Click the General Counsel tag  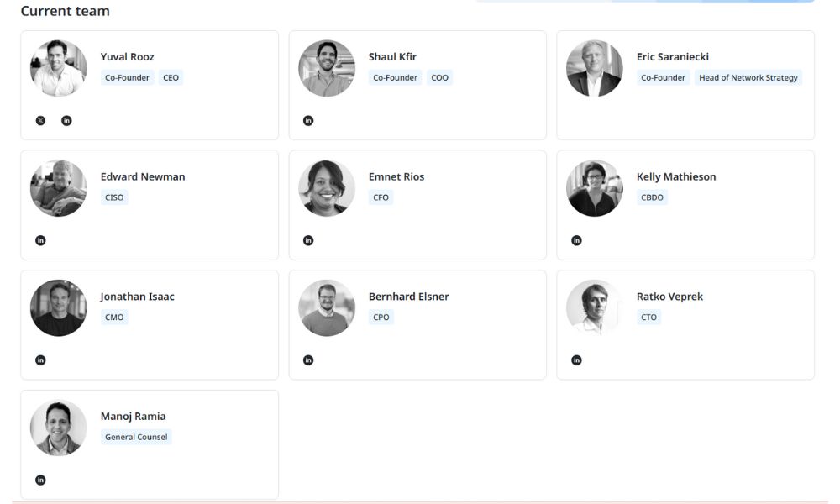136,437
